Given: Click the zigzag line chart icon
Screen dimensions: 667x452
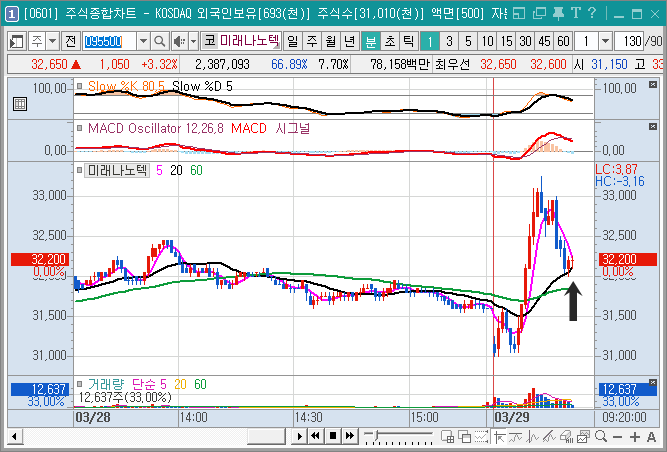Looking at the screenshot, I should pos(533,437).
